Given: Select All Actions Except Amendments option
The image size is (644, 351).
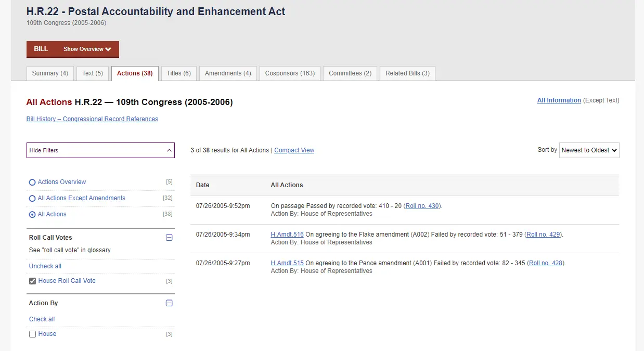Looking at the screenshot, I should coord(32,199).
